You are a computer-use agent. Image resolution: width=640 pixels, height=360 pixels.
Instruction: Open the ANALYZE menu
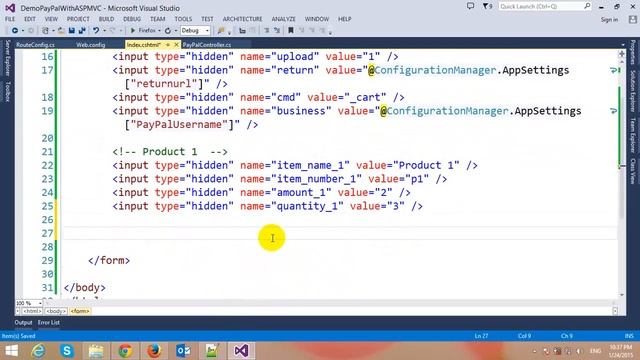284,19
